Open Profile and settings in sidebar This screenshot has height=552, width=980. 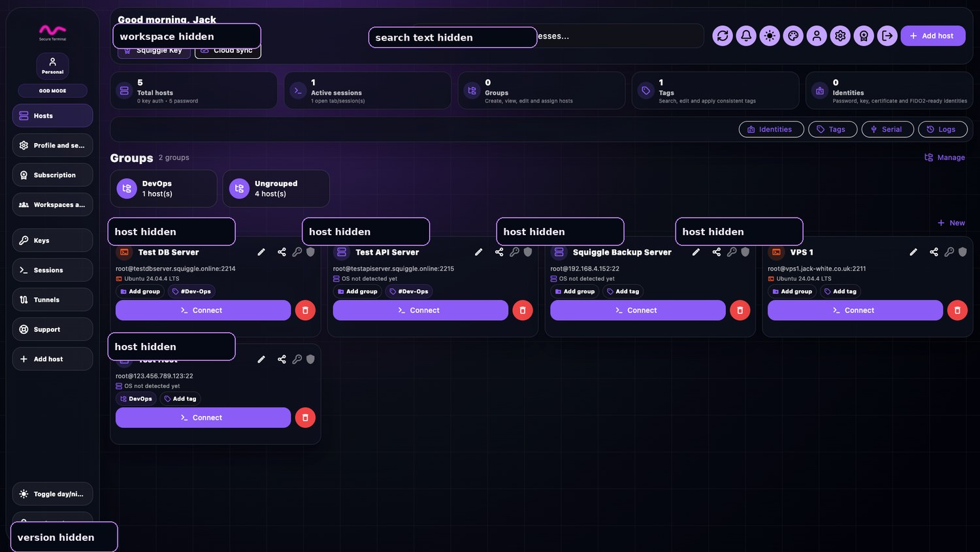(52, 145)
